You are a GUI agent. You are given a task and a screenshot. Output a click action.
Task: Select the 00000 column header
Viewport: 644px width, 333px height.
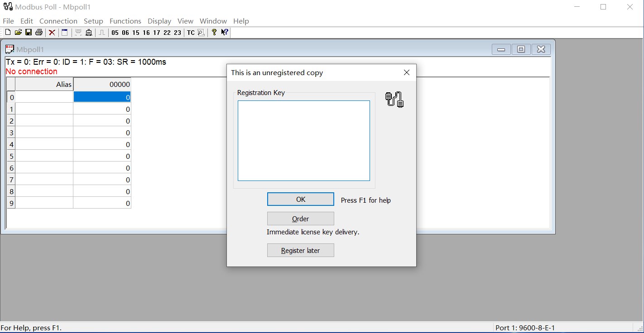point(102,84)
